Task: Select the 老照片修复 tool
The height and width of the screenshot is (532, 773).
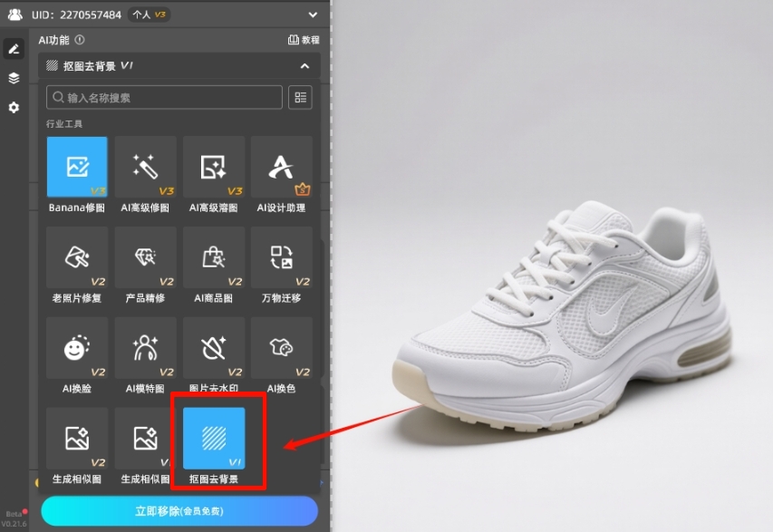Action: click(x=77, y=257)
